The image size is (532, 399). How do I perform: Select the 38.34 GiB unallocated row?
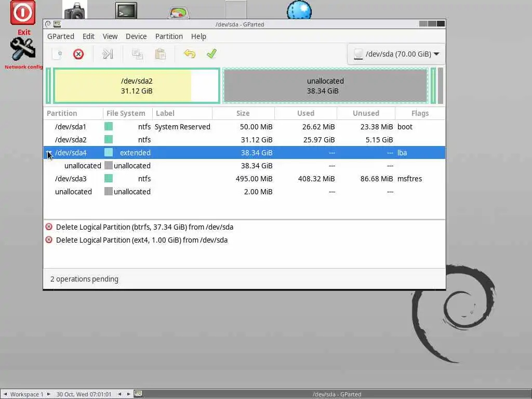(x=244, y=166)
